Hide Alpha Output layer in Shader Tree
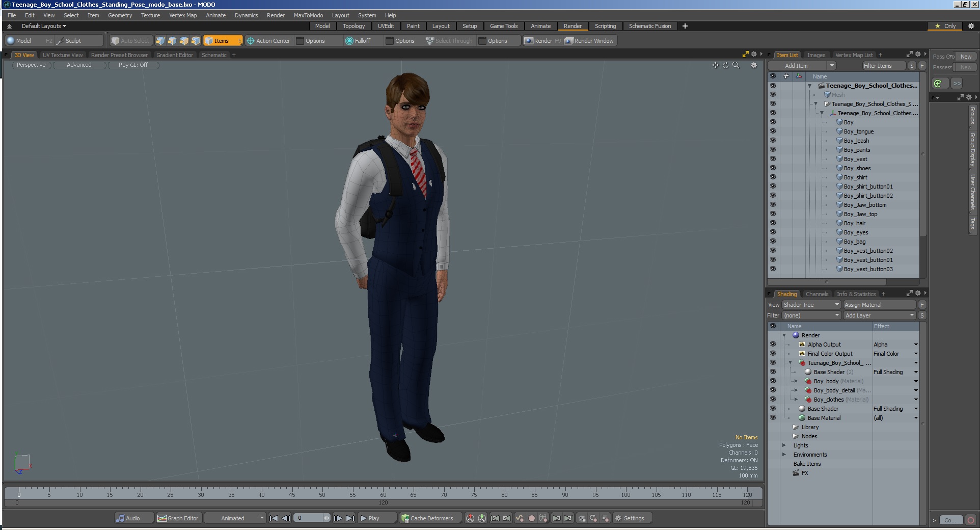Screen dimensions: 980x530 [773, 344]
